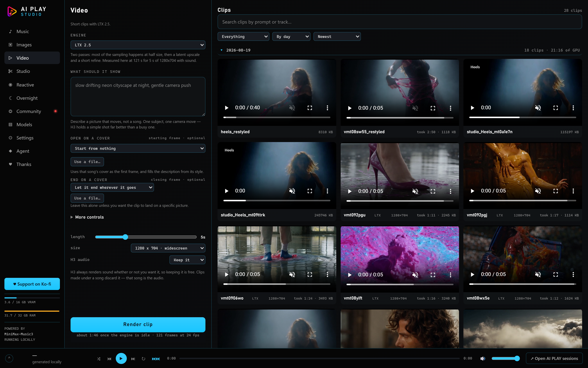Click Support on Ko-fi button
Viewport: 588px width, 368px height.
tap(32, 284)
